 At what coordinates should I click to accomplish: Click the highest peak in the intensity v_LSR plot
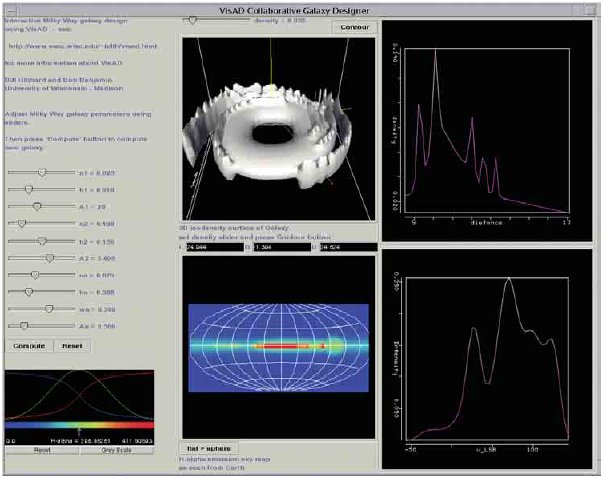(509, 279)
